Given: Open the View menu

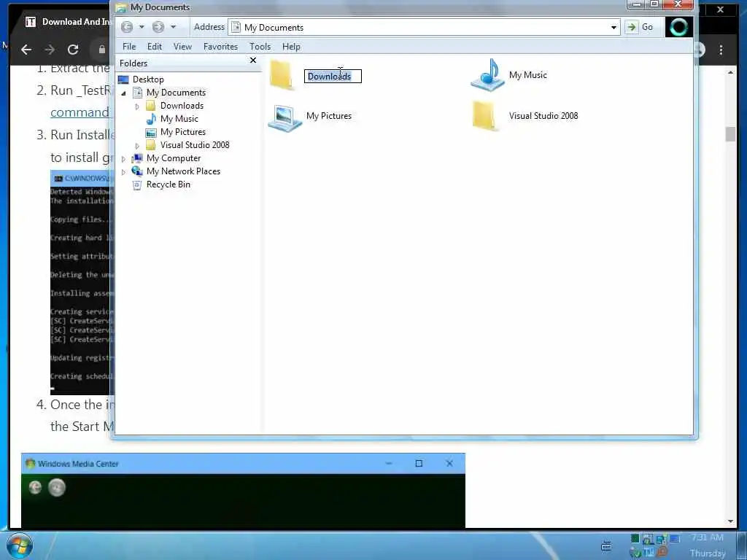Looking at the screenshot, I should pyautogui.click(x=182, y=47).
